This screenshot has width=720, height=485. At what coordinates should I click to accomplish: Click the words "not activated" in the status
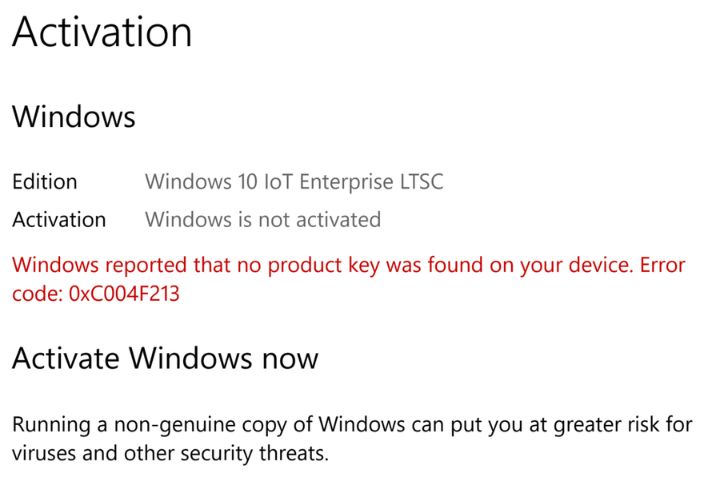pyautogui.click(x=320, y=220)
